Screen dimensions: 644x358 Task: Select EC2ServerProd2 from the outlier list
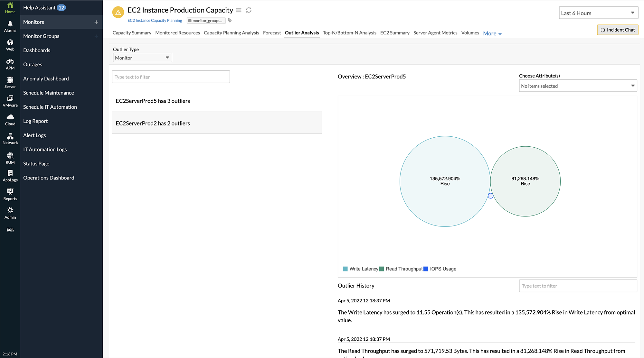(x=153, y=123)
